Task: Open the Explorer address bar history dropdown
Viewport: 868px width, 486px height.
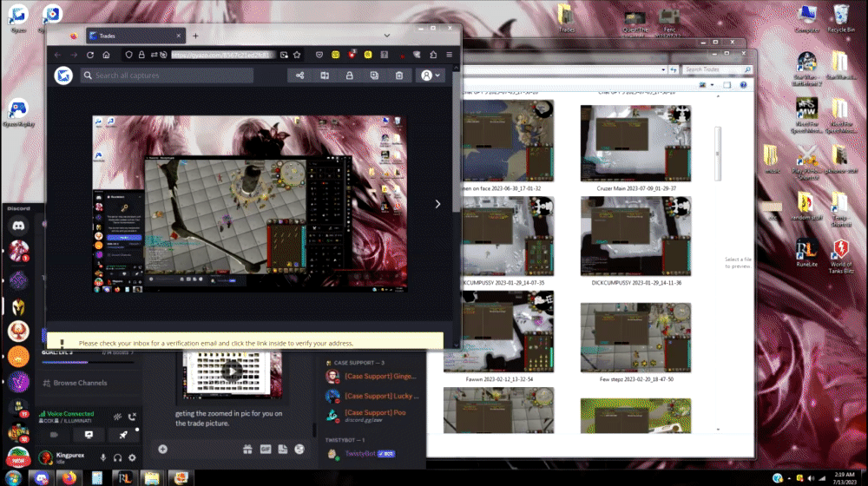Action: click(x=663, y=69)
